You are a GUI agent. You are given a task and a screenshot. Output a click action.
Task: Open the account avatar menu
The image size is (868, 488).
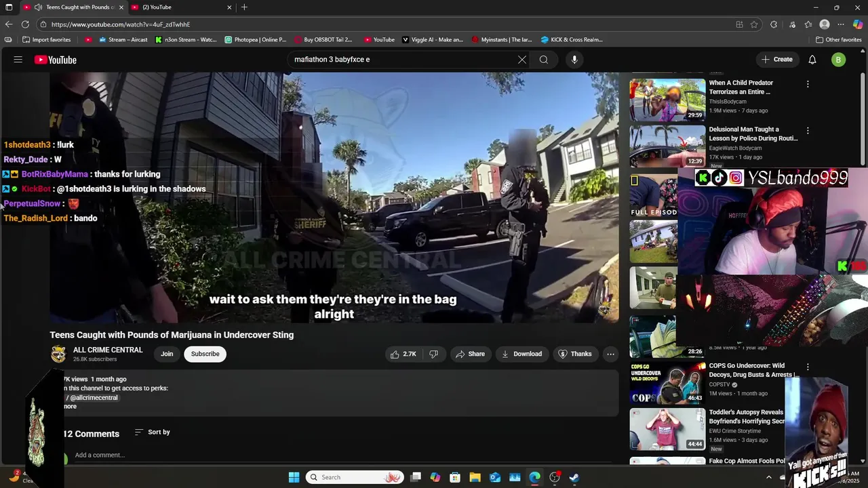point(838,60)
